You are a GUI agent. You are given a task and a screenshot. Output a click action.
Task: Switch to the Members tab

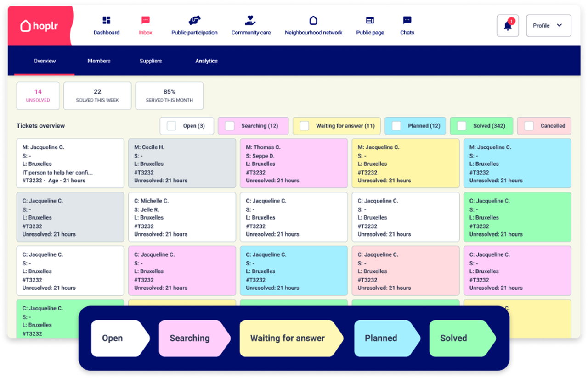99,61
